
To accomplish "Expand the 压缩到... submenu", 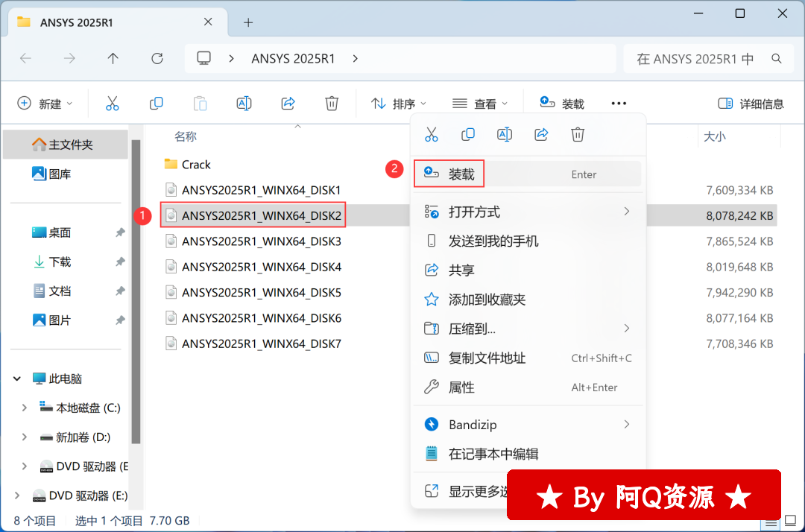I will coord(626,329).
